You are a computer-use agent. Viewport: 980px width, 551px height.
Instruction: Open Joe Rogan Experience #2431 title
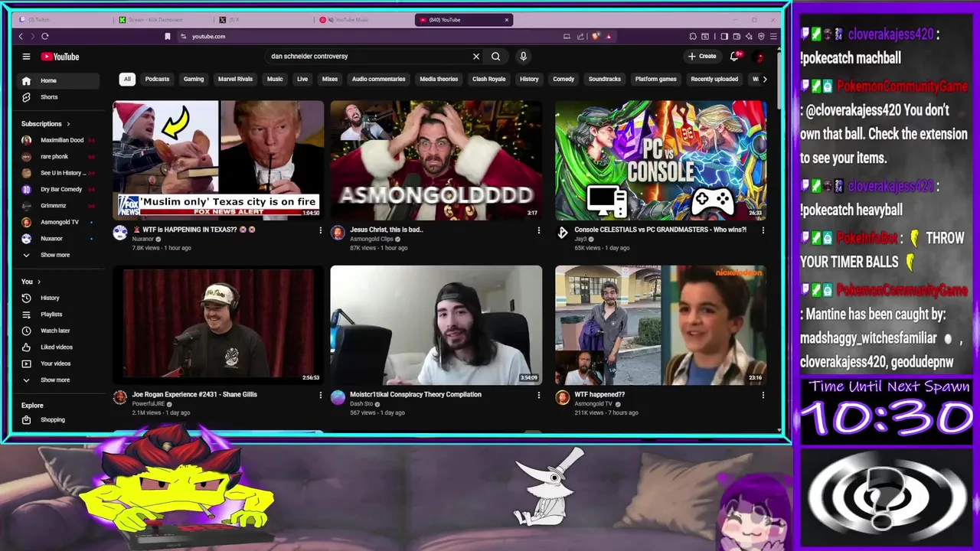point(194,395)
